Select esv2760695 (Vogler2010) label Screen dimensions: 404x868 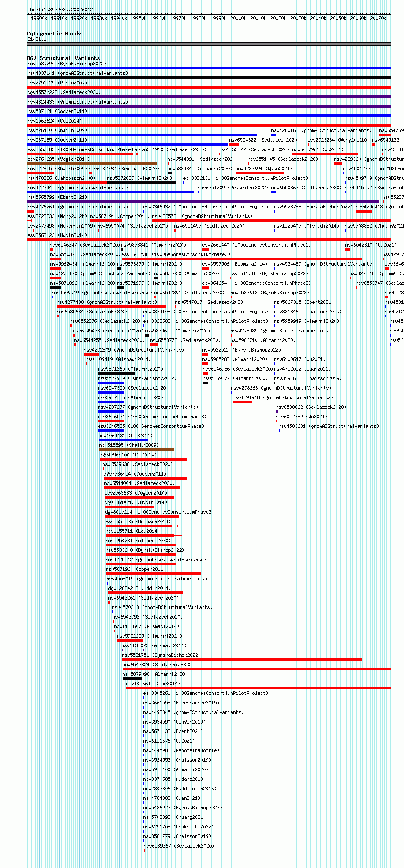[59, 159]
